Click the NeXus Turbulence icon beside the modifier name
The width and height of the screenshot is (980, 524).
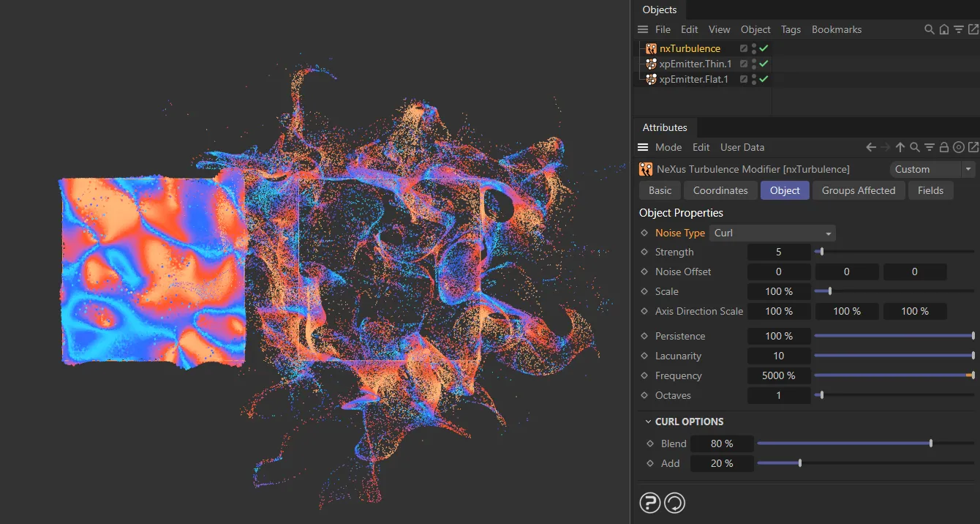646,169
